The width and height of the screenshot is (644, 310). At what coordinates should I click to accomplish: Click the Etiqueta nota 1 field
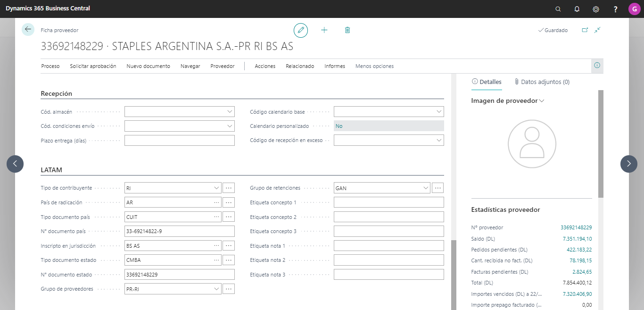(x=389, y=246)
